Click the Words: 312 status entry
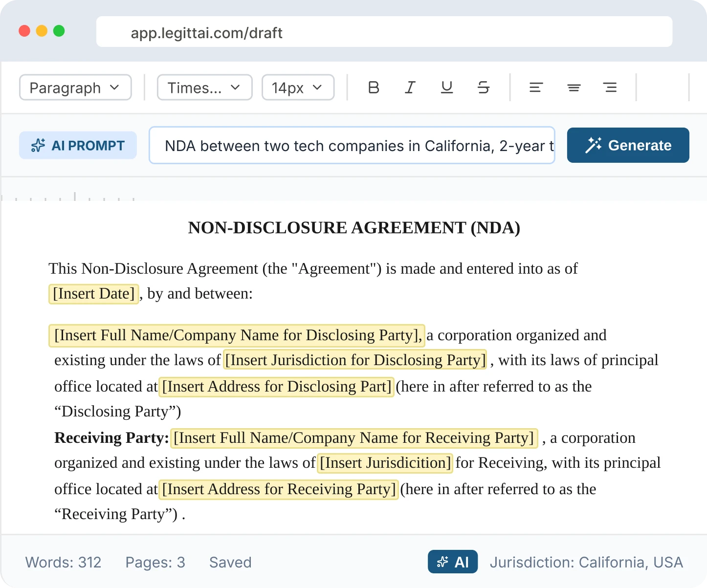707x588 pixels. pos(63,562)
